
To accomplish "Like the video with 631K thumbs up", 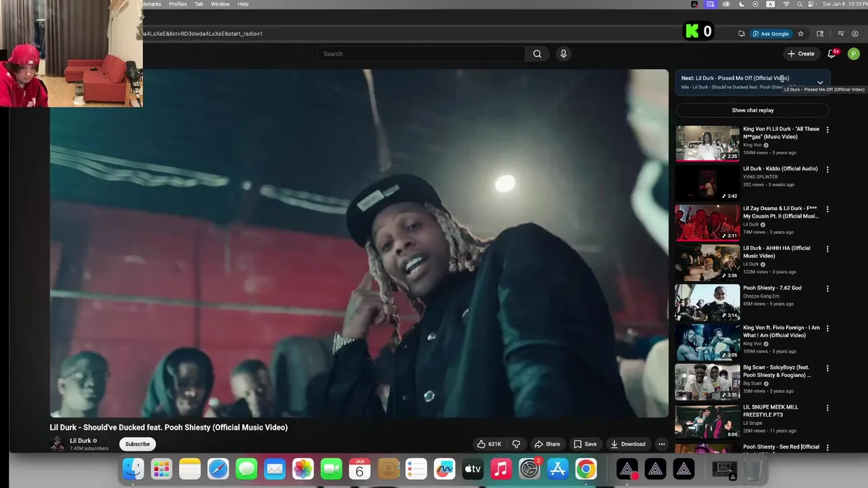I will [489, 444].
